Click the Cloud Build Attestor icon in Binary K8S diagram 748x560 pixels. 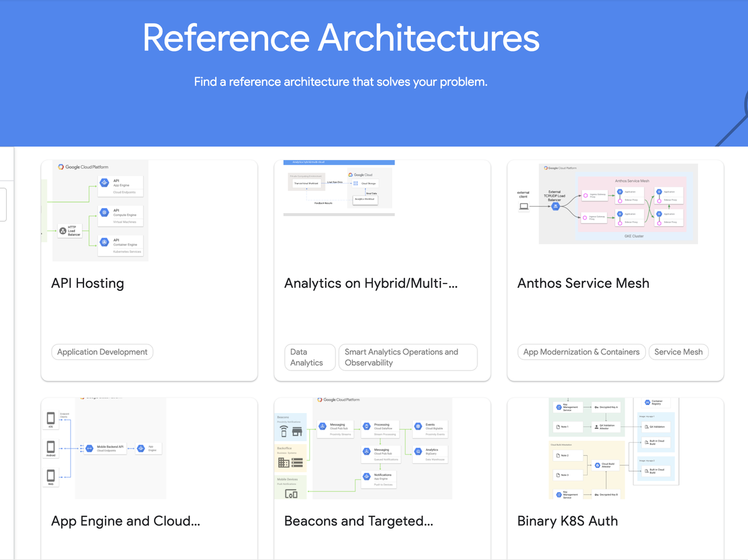(x=596, y=465)
